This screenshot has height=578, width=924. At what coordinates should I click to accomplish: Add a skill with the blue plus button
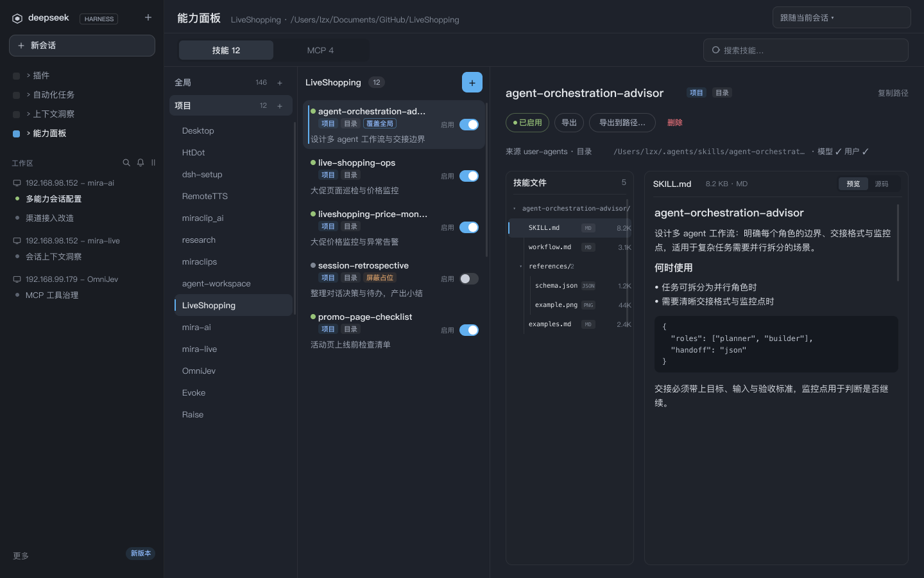(x=472, y=82)
